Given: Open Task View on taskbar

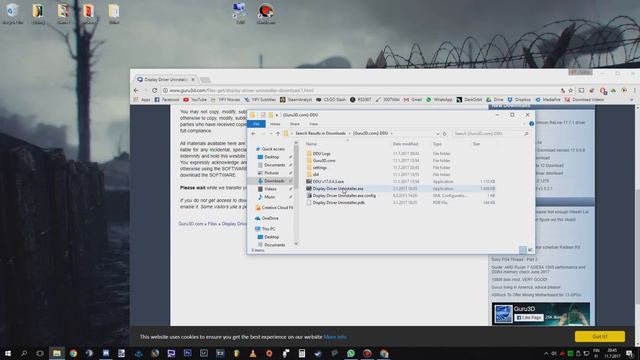Looking at the screenshot, I should tap(40, 353).
